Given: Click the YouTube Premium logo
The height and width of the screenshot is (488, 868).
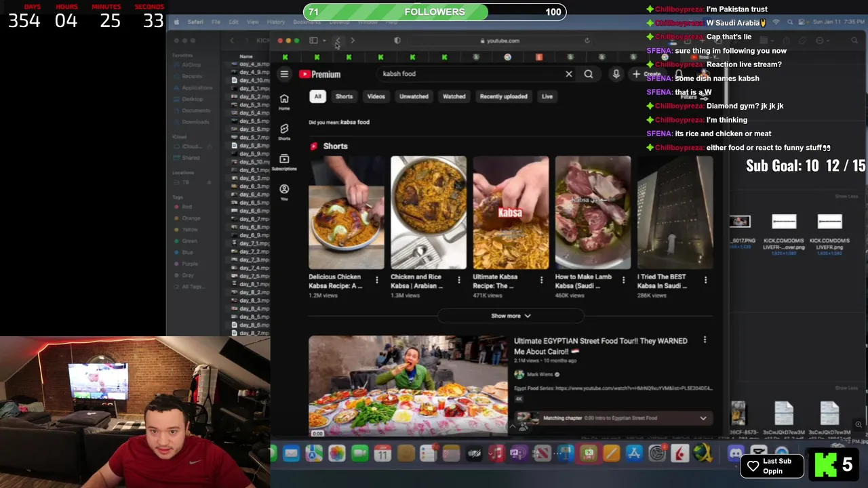Looking at the screenshot, I should point(320,74).
